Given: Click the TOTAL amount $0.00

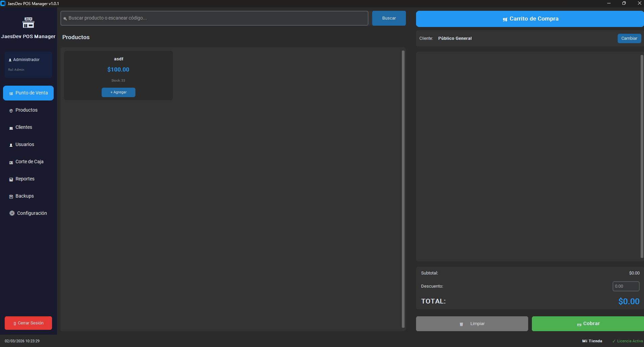Looking at the screenshot, I should click(x=629, y=301).
